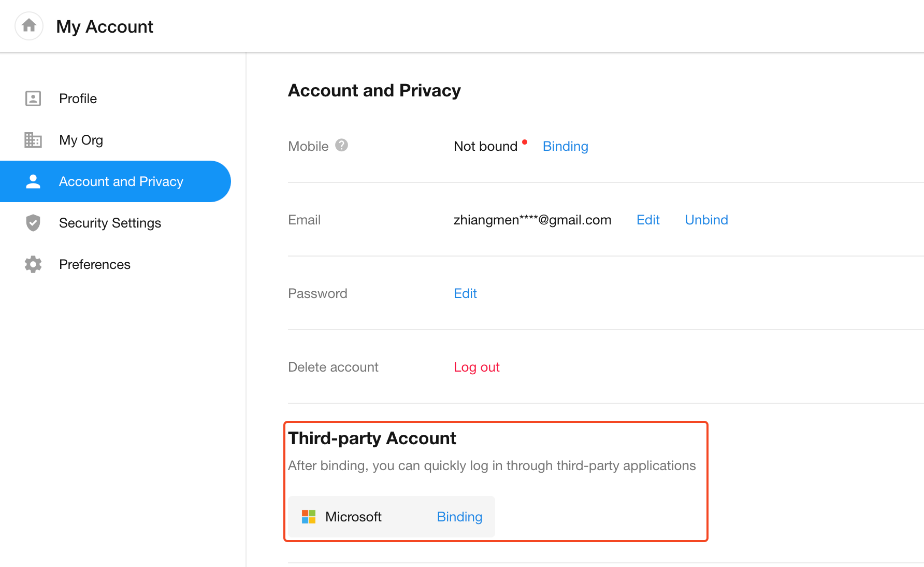This screenshot has height=567, width=924.
Task: Edit the account password
Action: coord(465,293)
